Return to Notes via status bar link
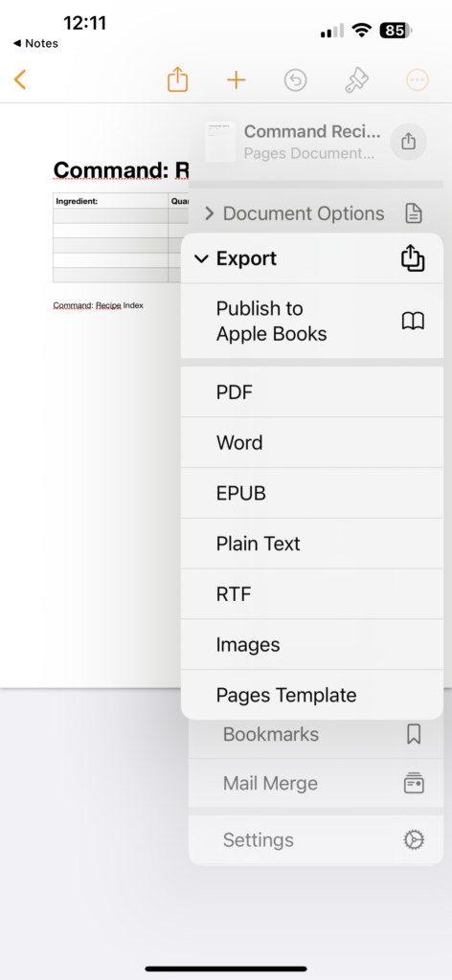 click(35, 43)
